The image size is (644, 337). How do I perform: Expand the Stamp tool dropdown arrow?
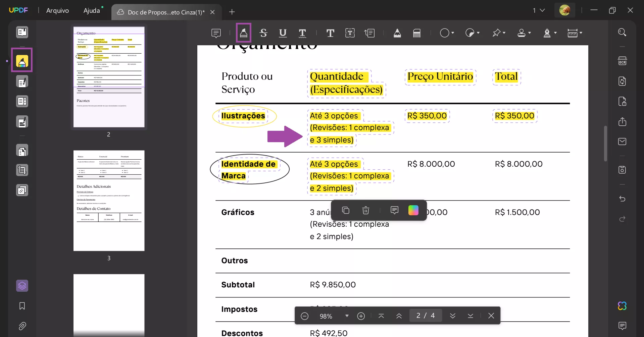[530, 33]
